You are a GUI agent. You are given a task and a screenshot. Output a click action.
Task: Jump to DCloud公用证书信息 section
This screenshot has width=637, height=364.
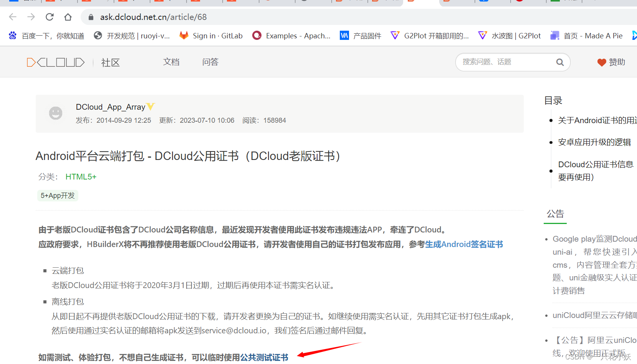[596, 171]
